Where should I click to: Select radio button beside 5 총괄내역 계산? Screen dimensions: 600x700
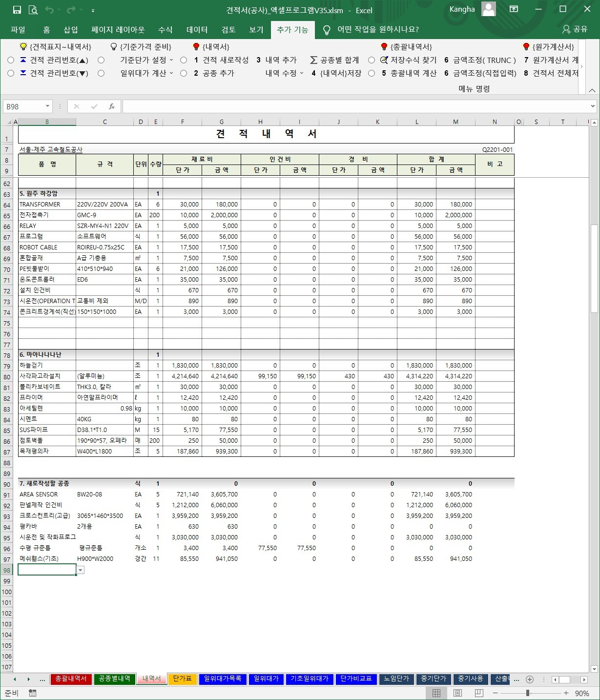372,73
